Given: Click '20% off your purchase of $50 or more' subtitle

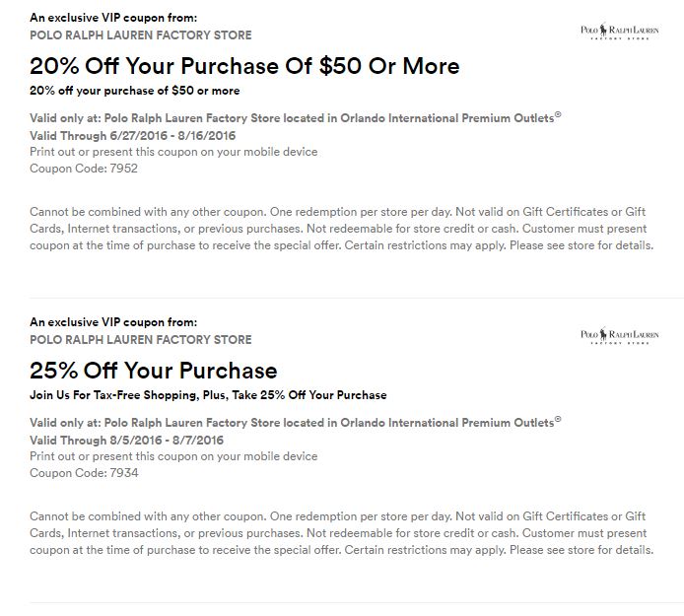Looking at the screenshot, I should [135, 91].
